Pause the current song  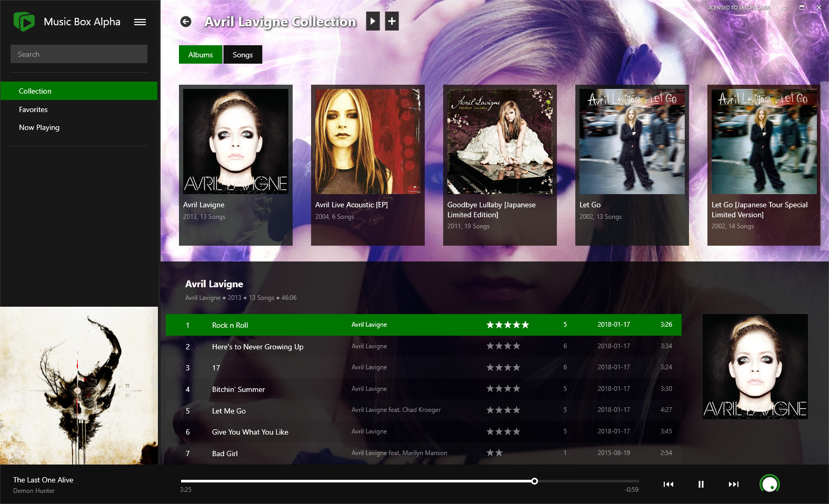(x=701, y=484)
